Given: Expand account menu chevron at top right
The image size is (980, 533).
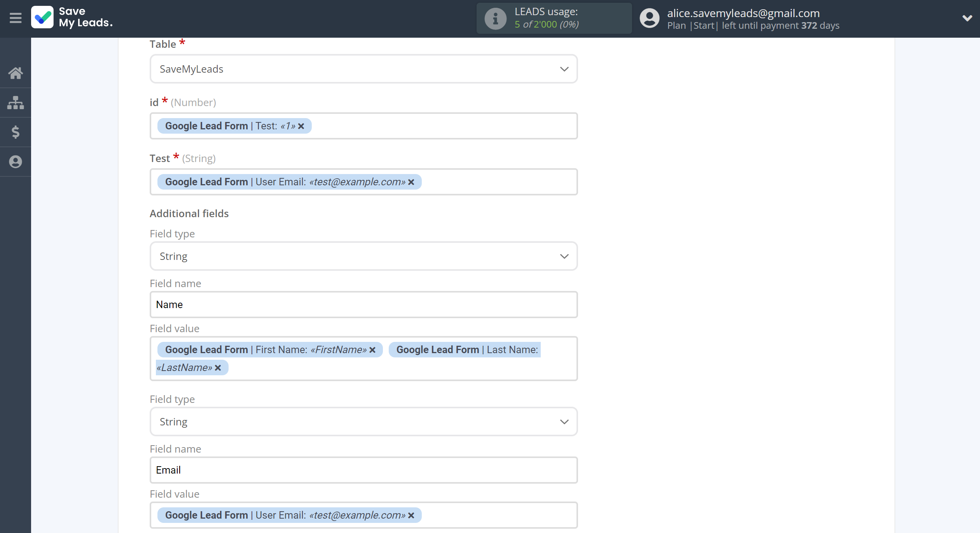Looking at the screenshot, I should (x=967, y=18).
